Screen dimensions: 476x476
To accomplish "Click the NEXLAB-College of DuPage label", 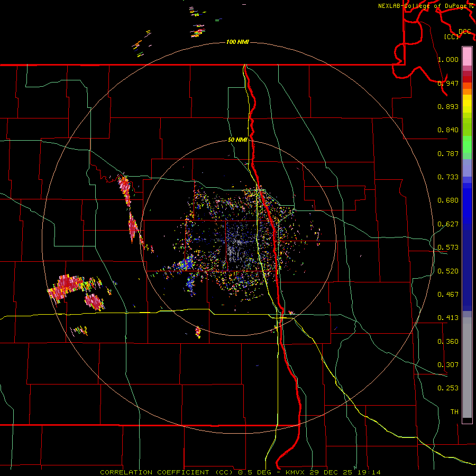I will 423,6.
